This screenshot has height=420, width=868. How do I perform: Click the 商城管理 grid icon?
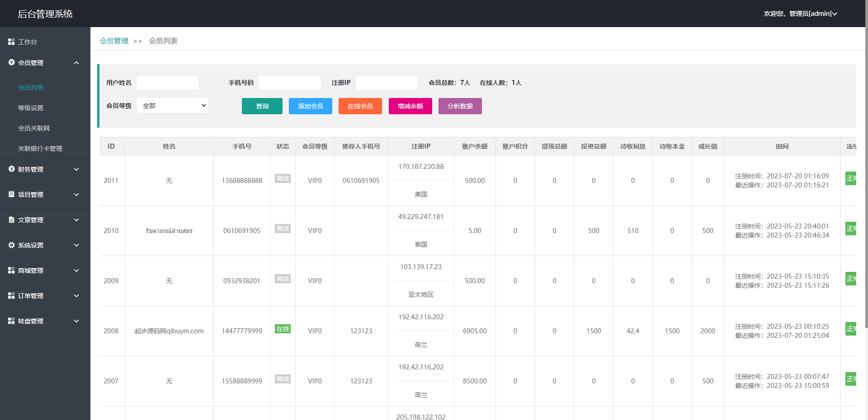[x=11, y=270]
